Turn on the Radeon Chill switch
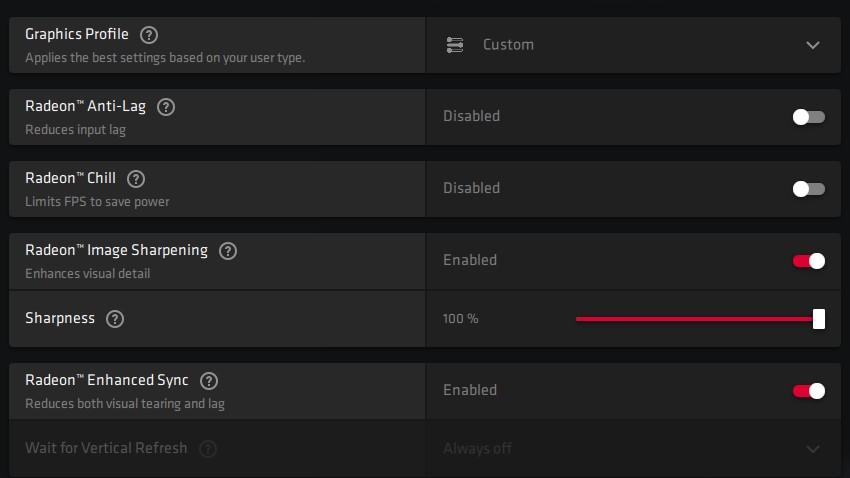This screenshot has height=478, width=850. point(808,189)
